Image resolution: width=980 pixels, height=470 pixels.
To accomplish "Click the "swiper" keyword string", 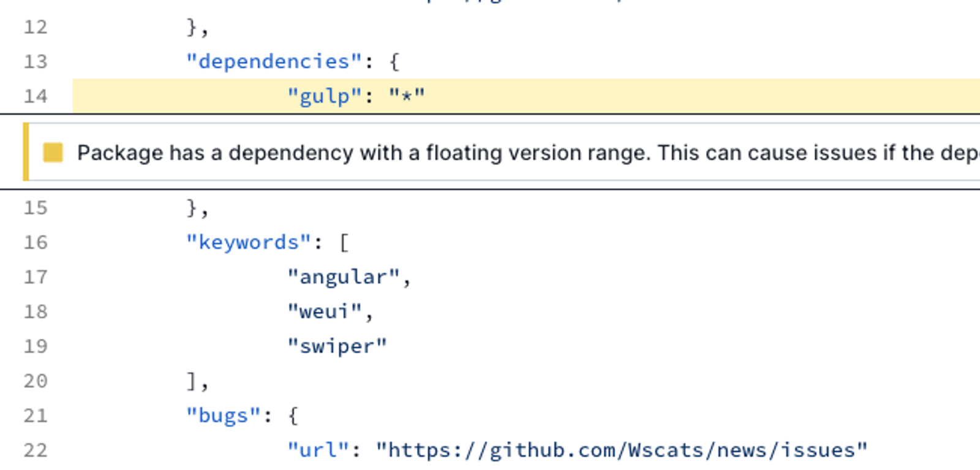I will pos(337,346).
